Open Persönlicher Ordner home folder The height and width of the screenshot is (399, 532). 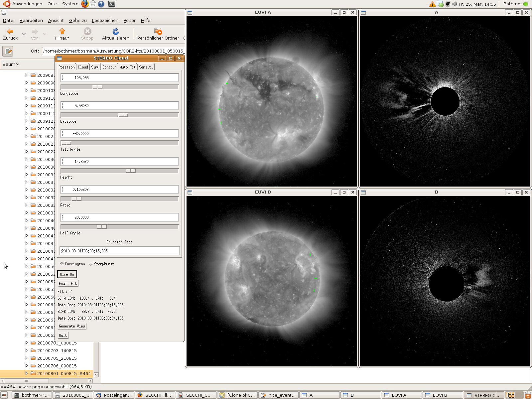point(158,31)
